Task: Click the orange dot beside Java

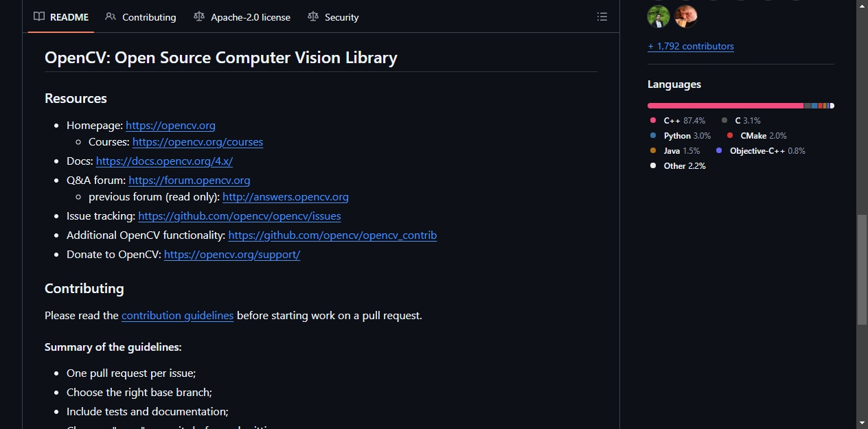Action: (653, 151)
